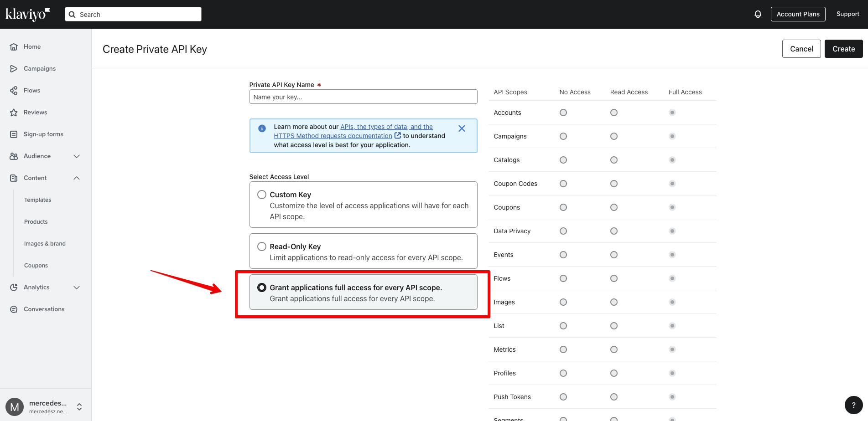Screen dimensions: 868x421
Task: Open Campaigns from the sidebar icon
Action: (x=14, y=68)
